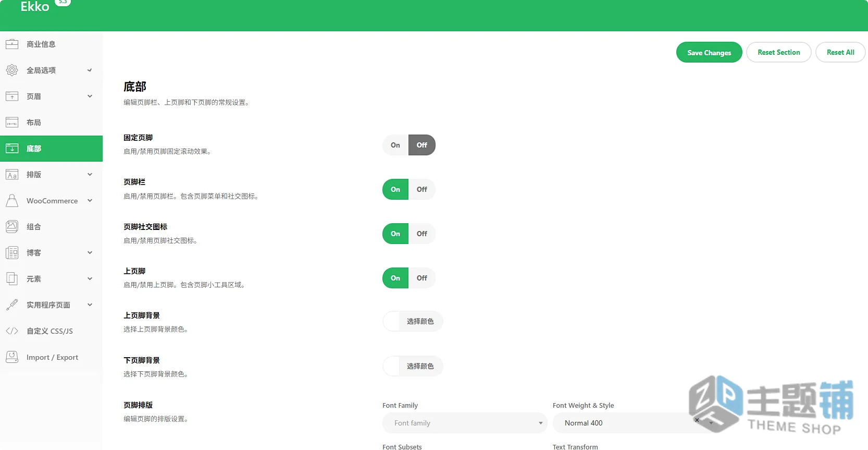
Task: Disable 页脚社交图标 with Off
Action: coord(422,234)
